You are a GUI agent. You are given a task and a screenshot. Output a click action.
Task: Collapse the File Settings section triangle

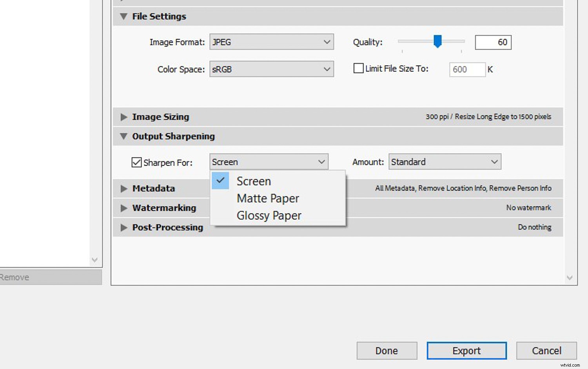point(124,16)
